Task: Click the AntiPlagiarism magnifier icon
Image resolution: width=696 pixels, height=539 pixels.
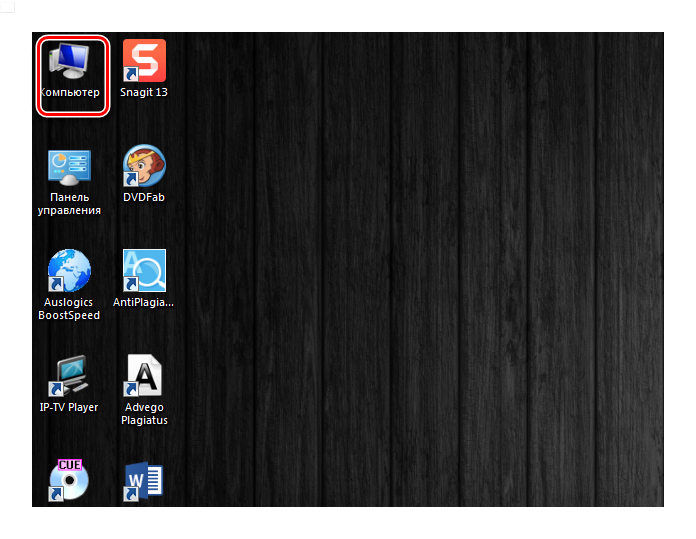Action: (x=144, y=270)
